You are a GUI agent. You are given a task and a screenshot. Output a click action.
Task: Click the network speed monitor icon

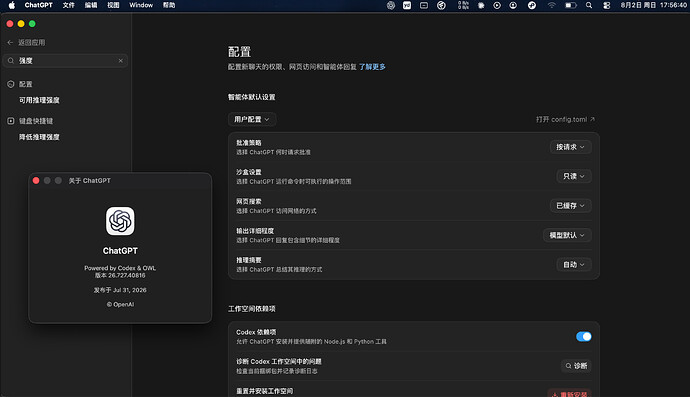click(x=463, y=5)
